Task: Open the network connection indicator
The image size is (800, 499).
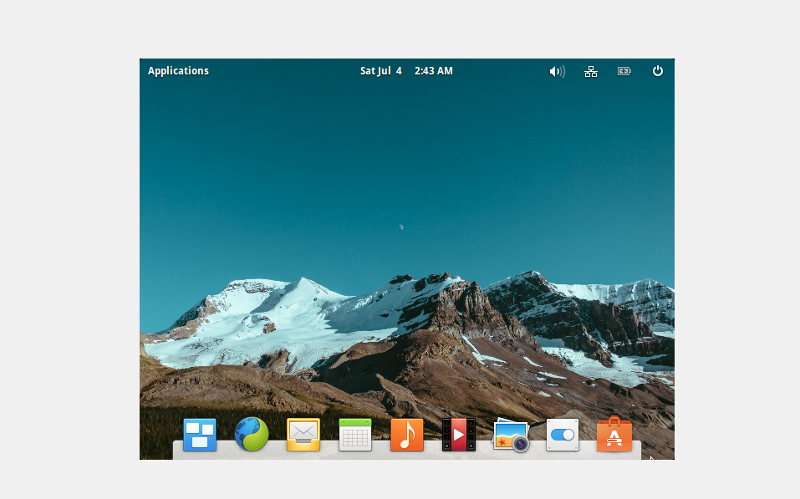Action: [x=591, y=71]
